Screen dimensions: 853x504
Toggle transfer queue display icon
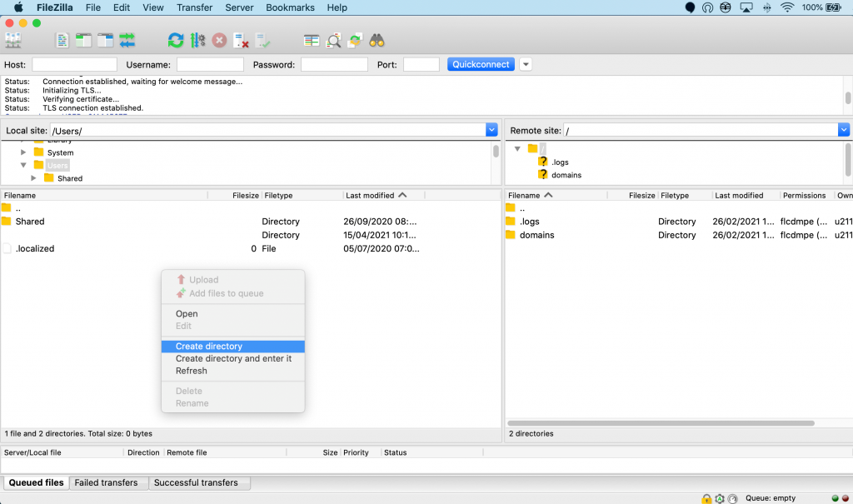[x=127, y=40]
